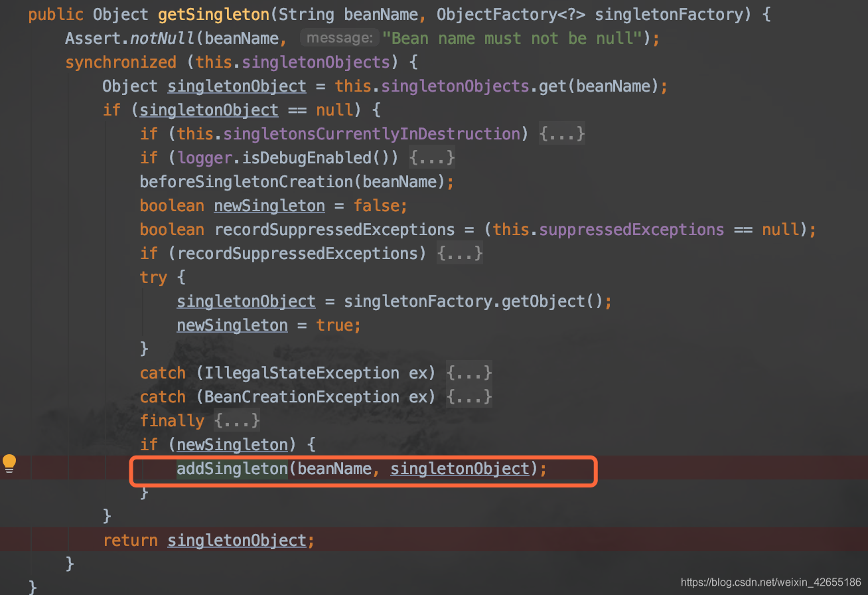This screenshot has height=595, width=868.
Task: Click 'newSingleton = true' assignment
Action: point(265,325)
